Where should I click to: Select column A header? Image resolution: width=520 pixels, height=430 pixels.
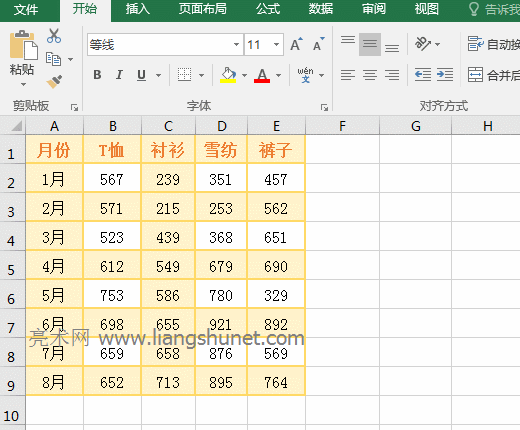[55, 126]
